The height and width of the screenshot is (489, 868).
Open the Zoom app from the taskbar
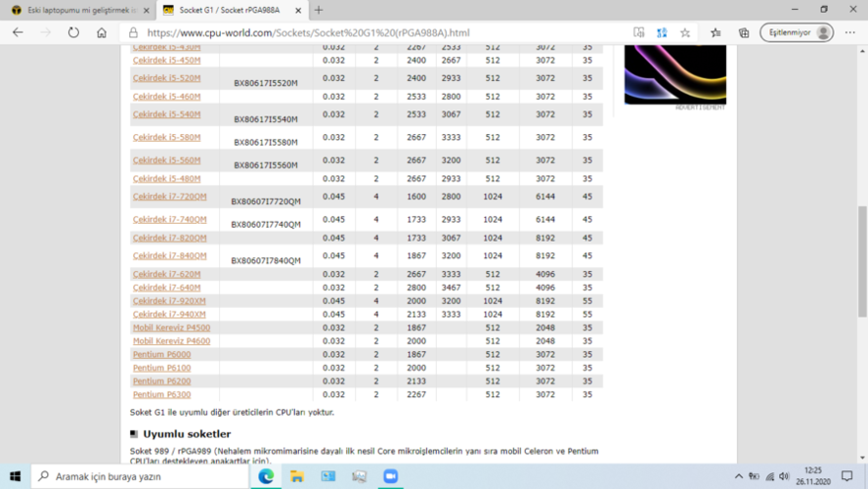click(x=390, y=476)
